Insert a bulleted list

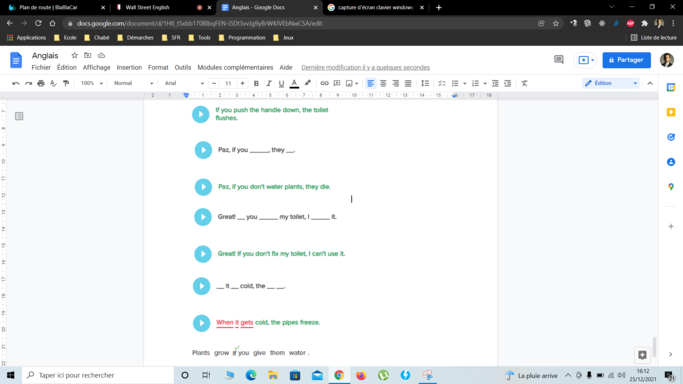(x=455, y=83)
